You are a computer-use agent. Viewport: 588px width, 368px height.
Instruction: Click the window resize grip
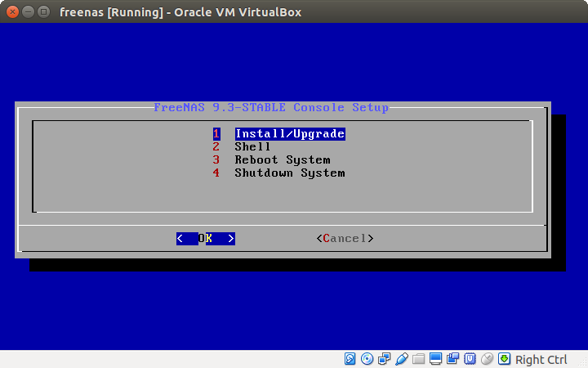tap(583, 363)
